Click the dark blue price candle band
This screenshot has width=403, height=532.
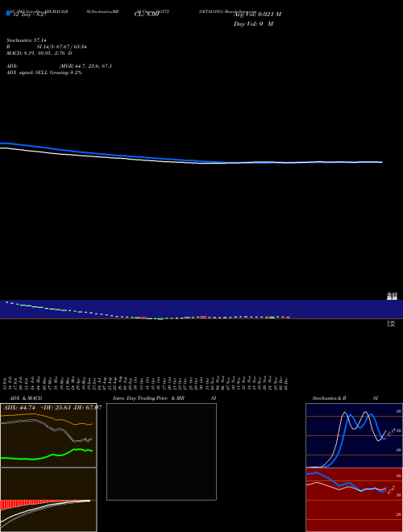pyautogui.click(x=201, y=309)
